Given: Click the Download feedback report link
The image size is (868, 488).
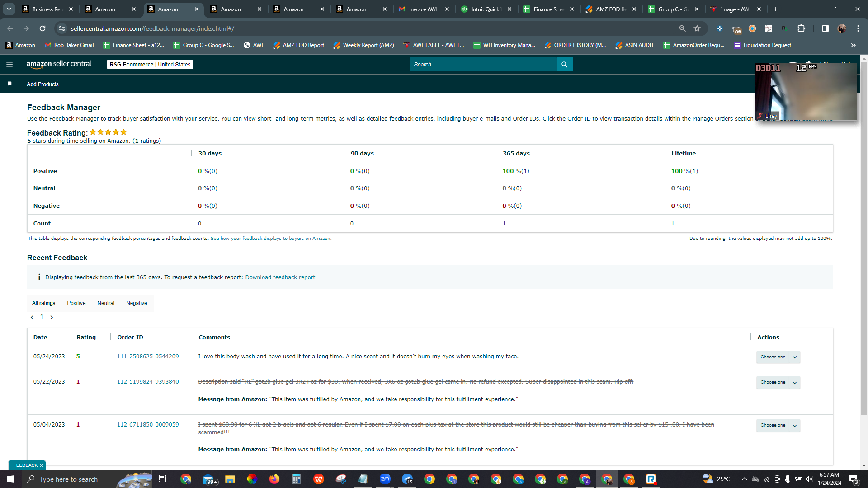Looking at the screenshot, I should pos(280,277).
